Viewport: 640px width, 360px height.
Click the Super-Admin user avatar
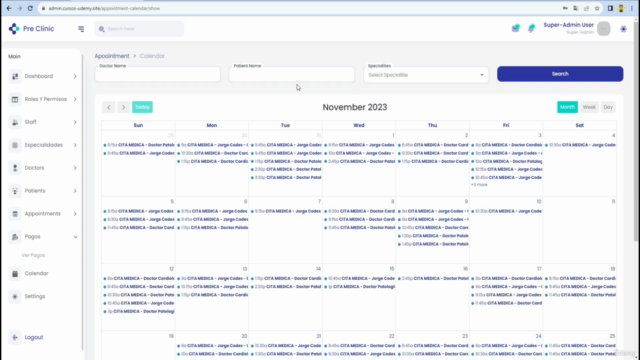click(604, 29)
